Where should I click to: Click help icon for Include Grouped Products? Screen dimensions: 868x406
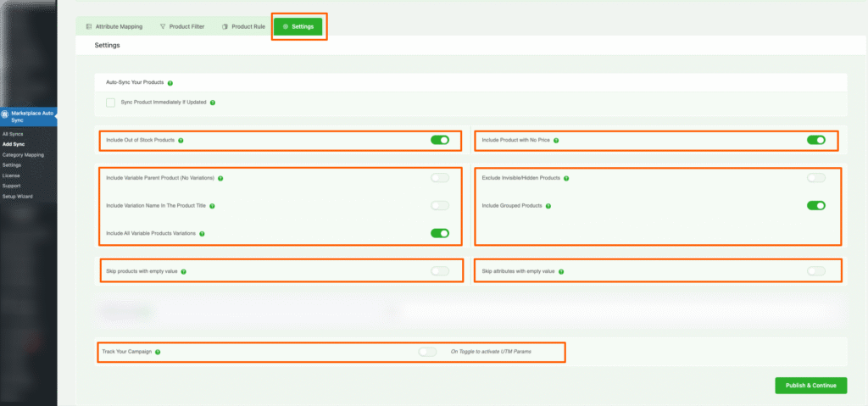(x=548, y=206)
